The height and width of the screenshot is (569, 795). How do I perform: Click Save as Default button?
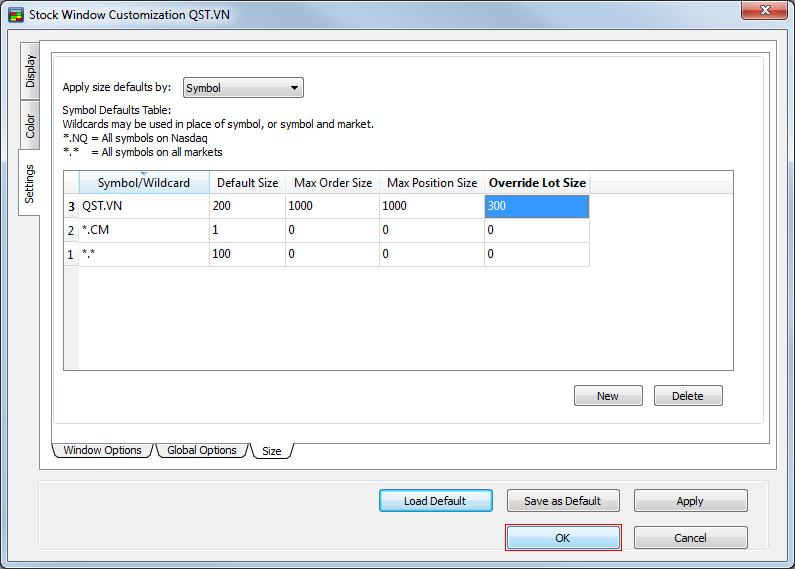tap(563, 501)
